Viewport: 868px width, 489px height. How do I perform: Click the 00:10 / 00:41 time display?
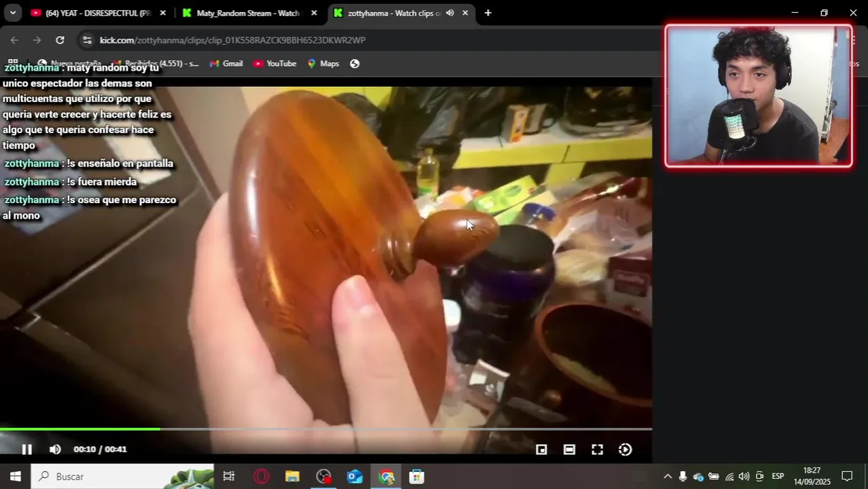(100, 449)
